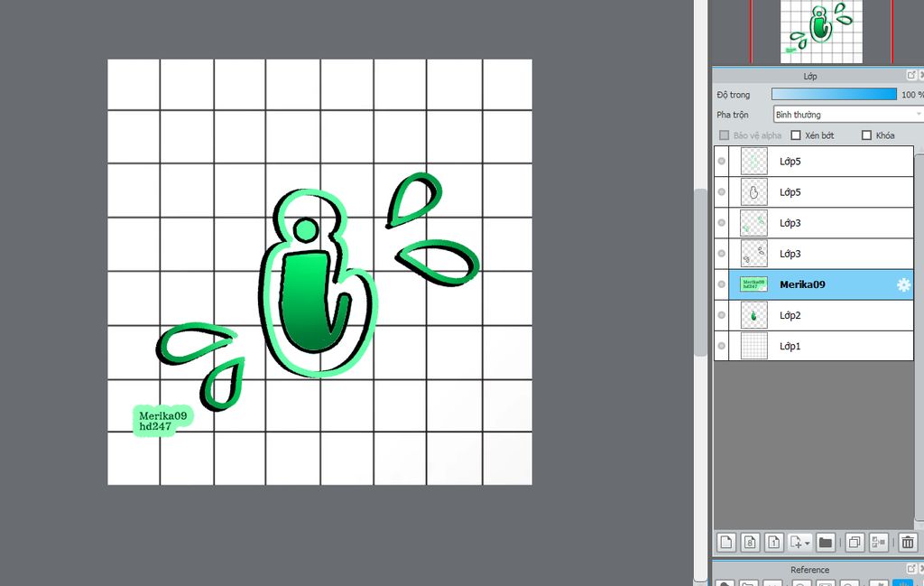Click the Merika09 layer thumbnail

tap(753, 284)
